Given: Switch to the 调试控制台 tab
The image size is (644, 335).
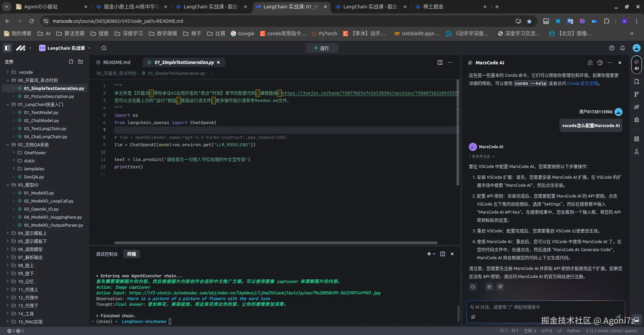Looking at the screenshot, I should click(x=107, y=254).
